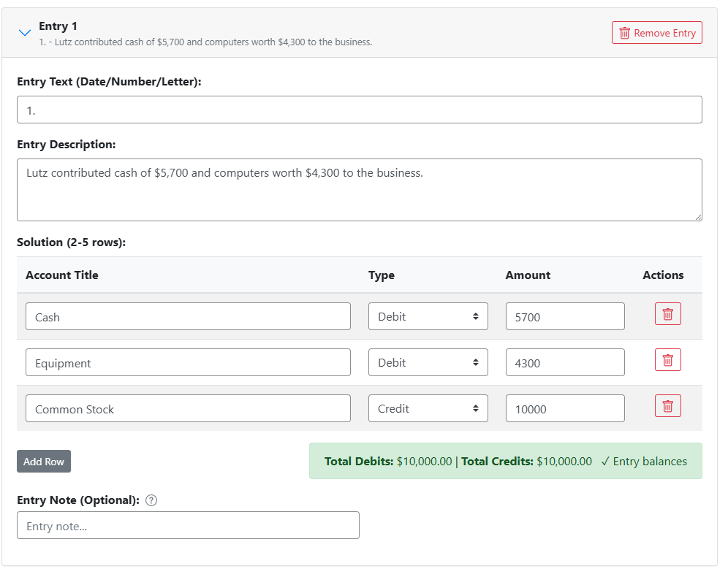Click the Solution (2-5 rows) label
The height and width of the screenshot is (577, 728).
tap(72, 242)
